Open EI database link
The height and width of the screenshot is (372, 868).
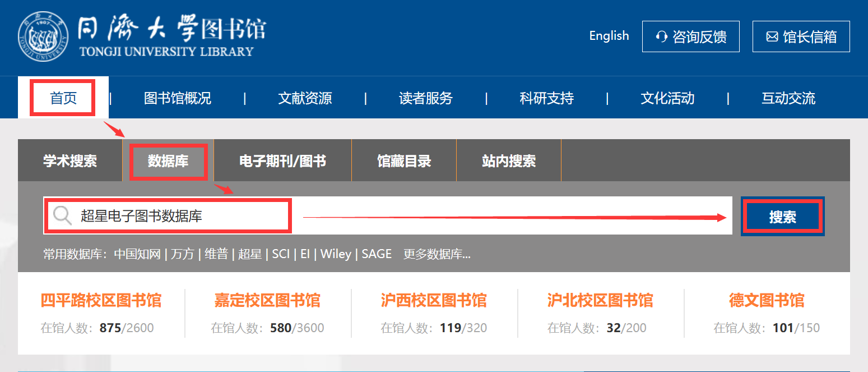[x=305, y=254]
